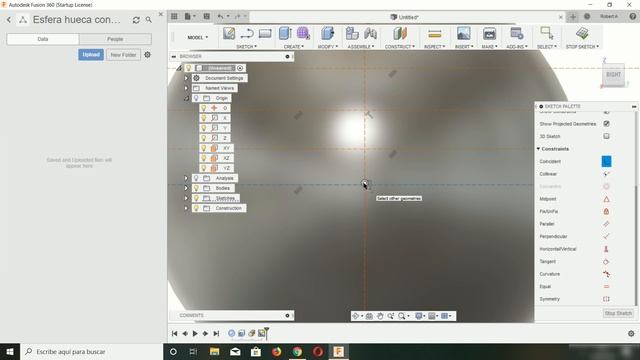Toggle visibility bulb of YZ plane
This screenshot has height=360, width=640.
204,168
